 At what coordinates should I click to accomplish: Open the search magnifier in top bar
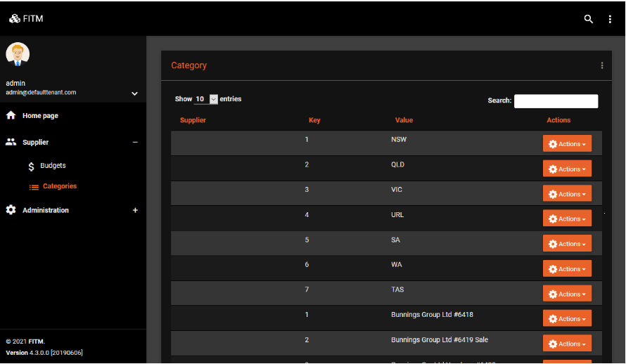588,19
